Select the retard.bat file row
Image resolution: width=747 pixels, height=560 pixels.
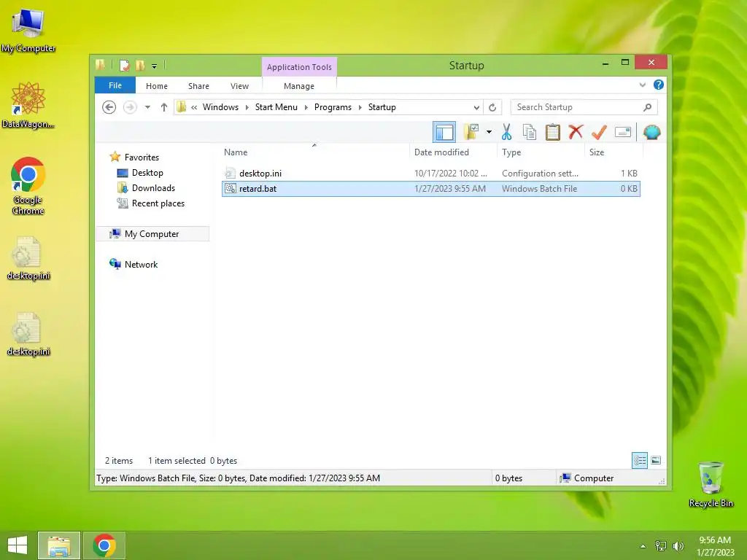click(x=430, y=189)
